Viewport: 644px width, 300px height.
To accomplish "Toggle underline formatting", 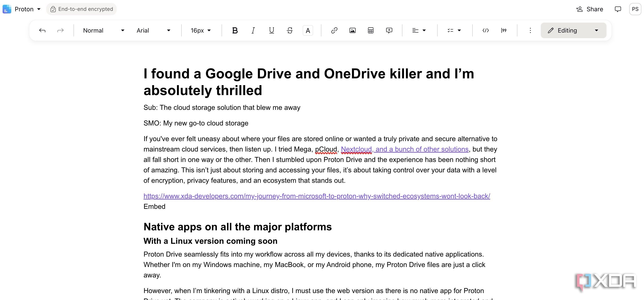I will 271,31.
